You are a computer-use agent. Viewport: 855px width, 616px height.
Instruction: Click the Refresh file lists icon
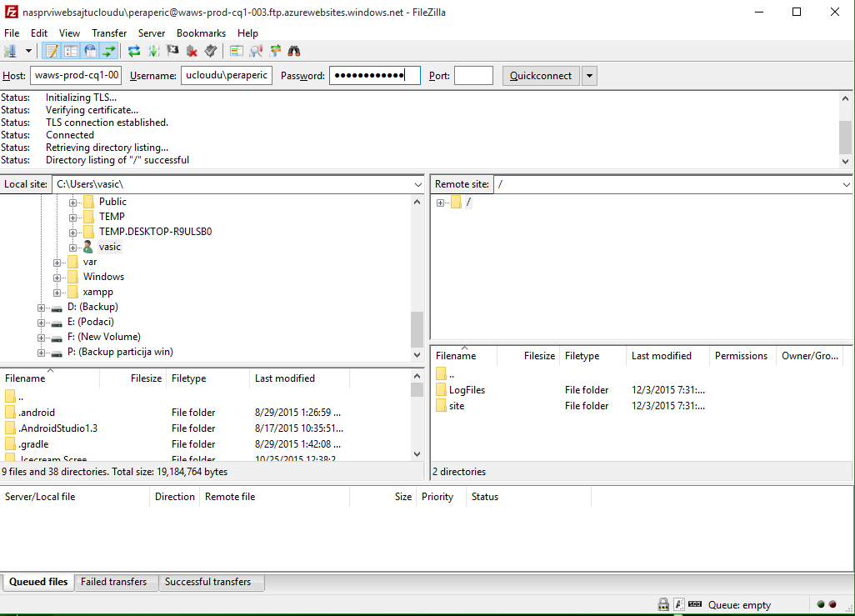134,52
